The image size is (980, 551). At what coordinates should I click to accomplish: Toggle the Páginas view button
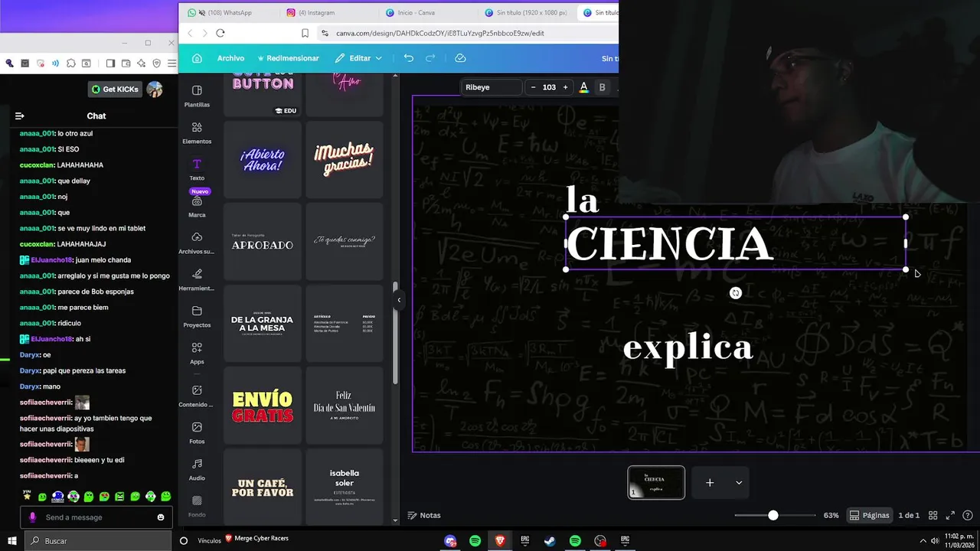[x=870, y=516]
